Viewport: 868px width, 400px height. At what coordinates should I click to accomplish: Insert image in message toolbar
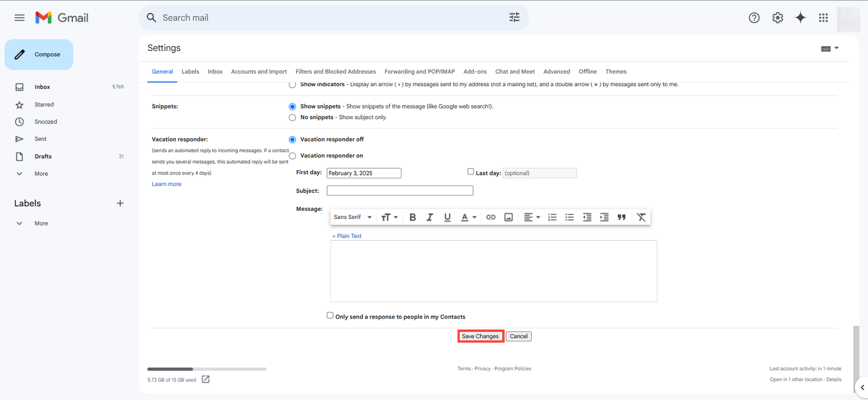508,217
